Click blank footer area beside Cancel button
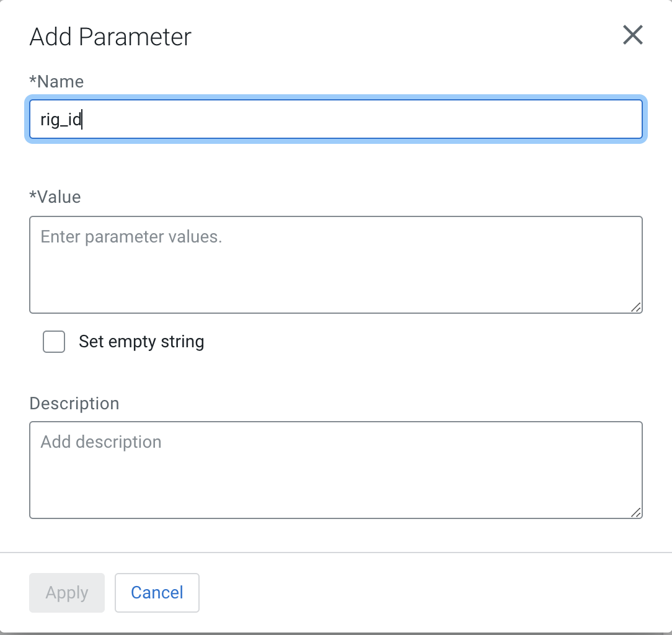Image resolution: width=672 pixels, height=635 pixels. click(428, 593)
